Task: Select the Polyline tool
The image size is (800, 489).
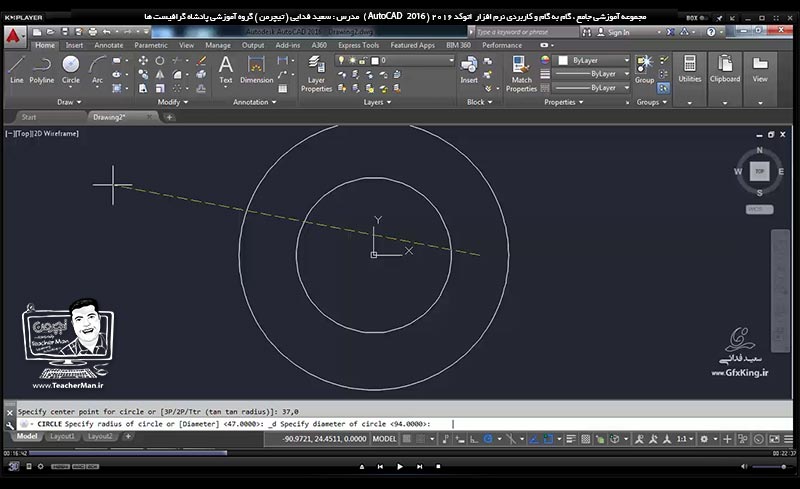Action: (41, 70)
